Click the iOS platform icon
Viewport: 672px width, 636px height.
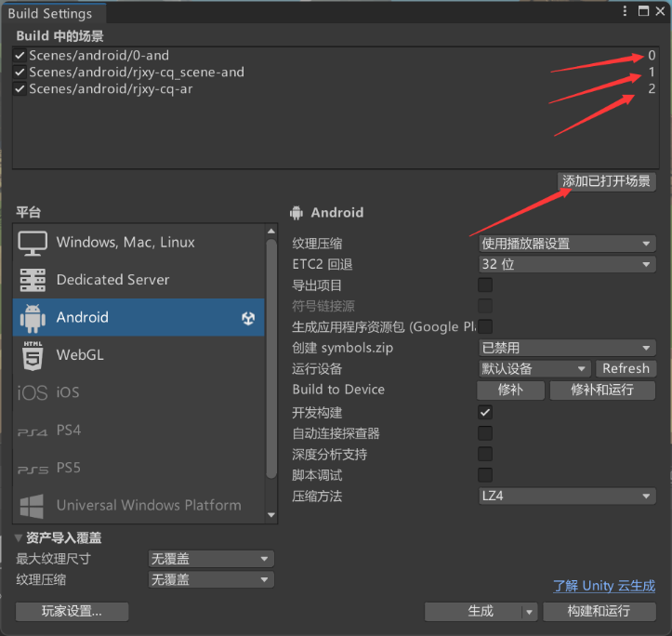click(x=33, y=392)
